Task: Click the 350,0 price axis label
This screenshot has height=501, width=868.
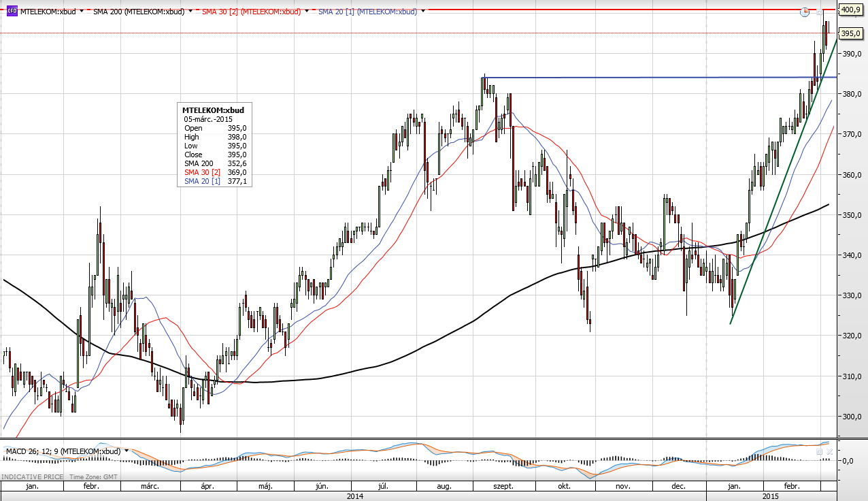Action: 852,215
